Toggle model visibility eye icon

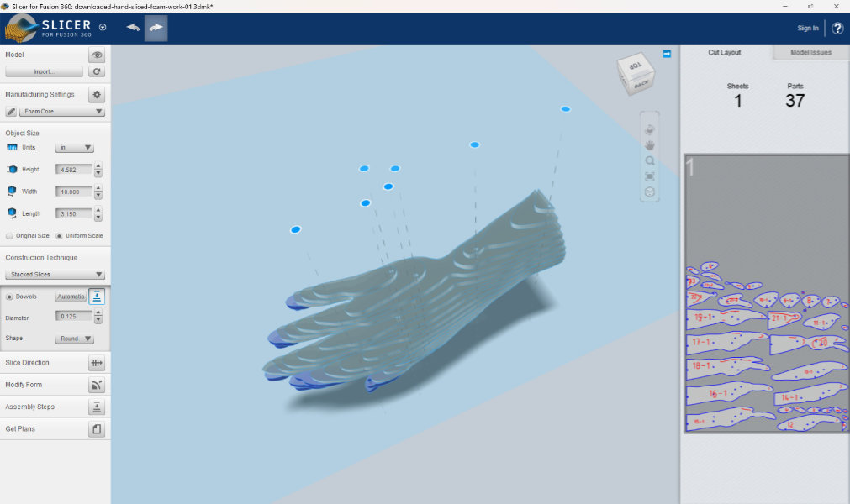97,55
